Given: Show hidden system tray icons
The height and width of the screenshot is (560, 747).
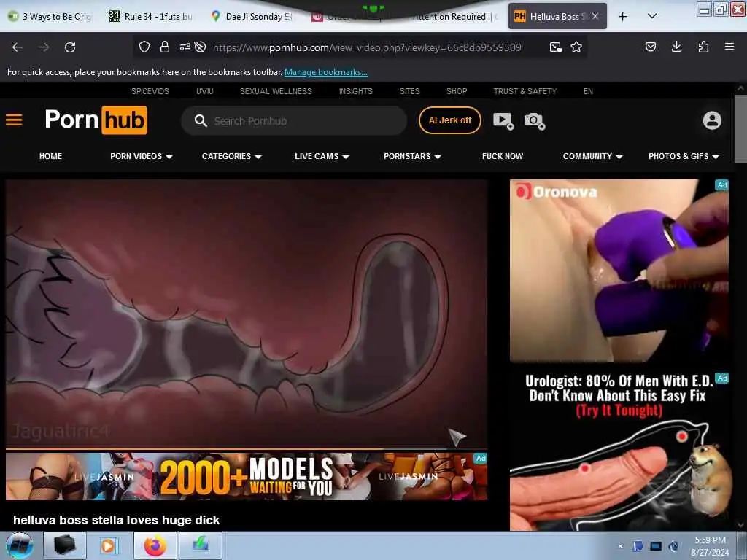Looking at the screenshot, I should (620, 546).
